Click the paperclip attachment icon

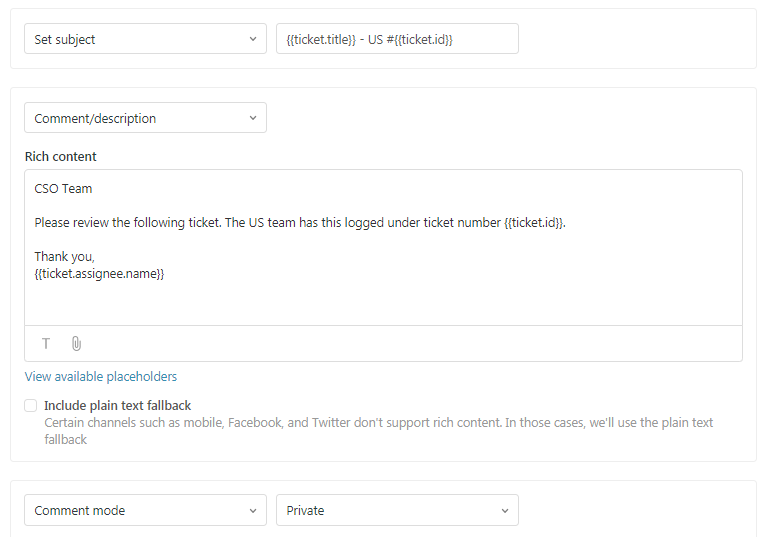coord(76,343)
